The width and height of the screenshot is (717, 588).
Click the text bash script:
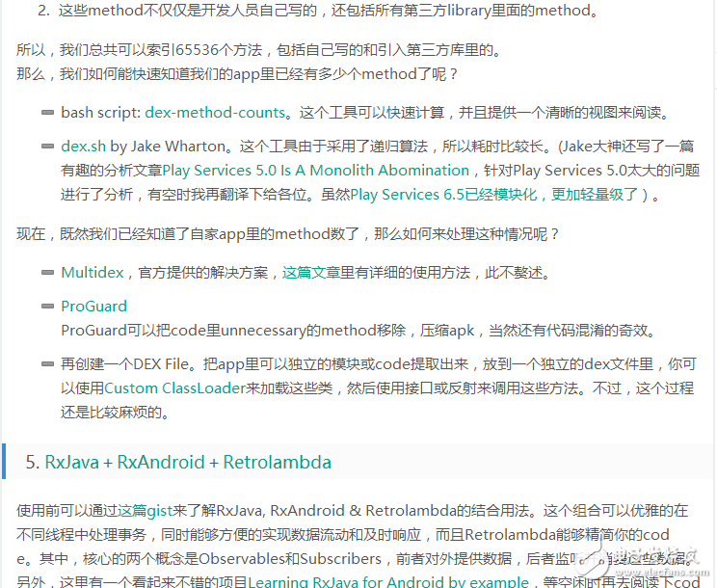click(100, 113)
